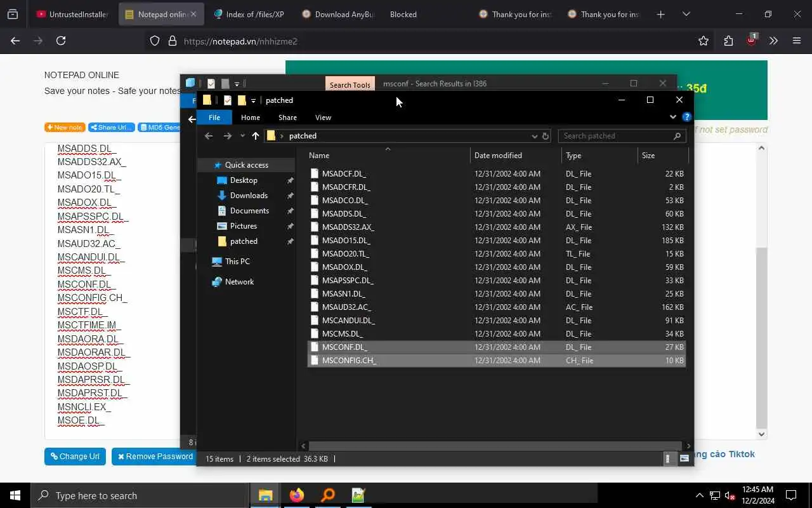Click Firefox list all tabs chevron
This screenshot has height=508, width=812.
(686, 14)
